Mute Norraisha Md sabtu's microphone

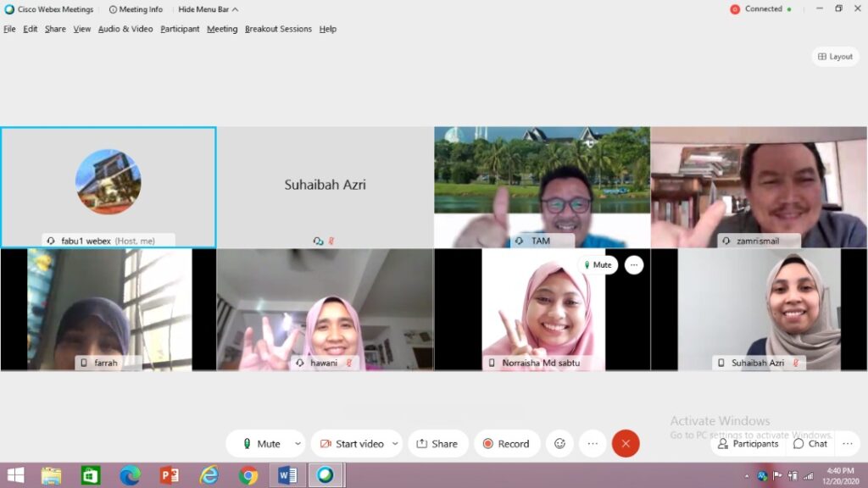click(598, 265)
